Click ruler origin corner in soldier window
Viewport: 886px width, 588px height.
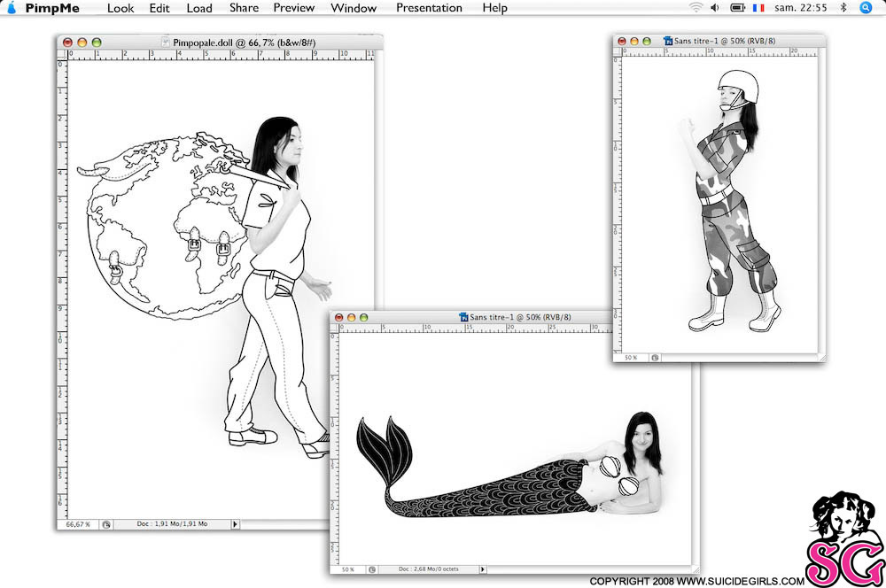coord(617,52)
